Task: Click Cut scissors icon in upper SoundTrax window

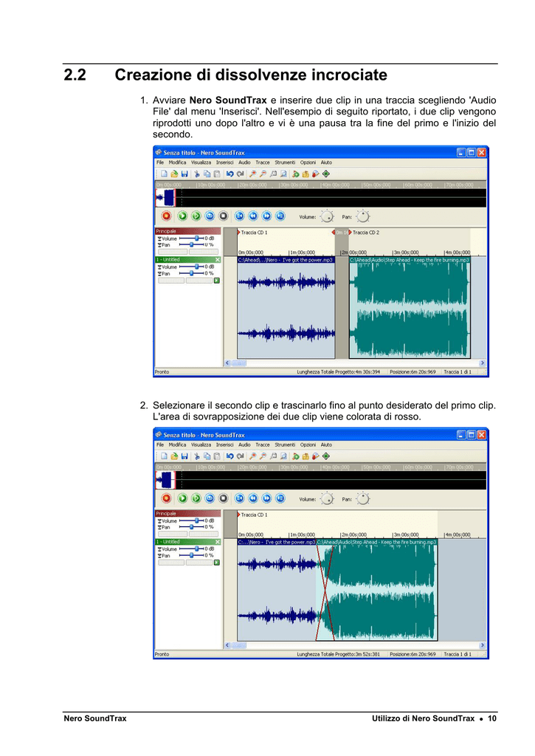Action: click(196, 174)
